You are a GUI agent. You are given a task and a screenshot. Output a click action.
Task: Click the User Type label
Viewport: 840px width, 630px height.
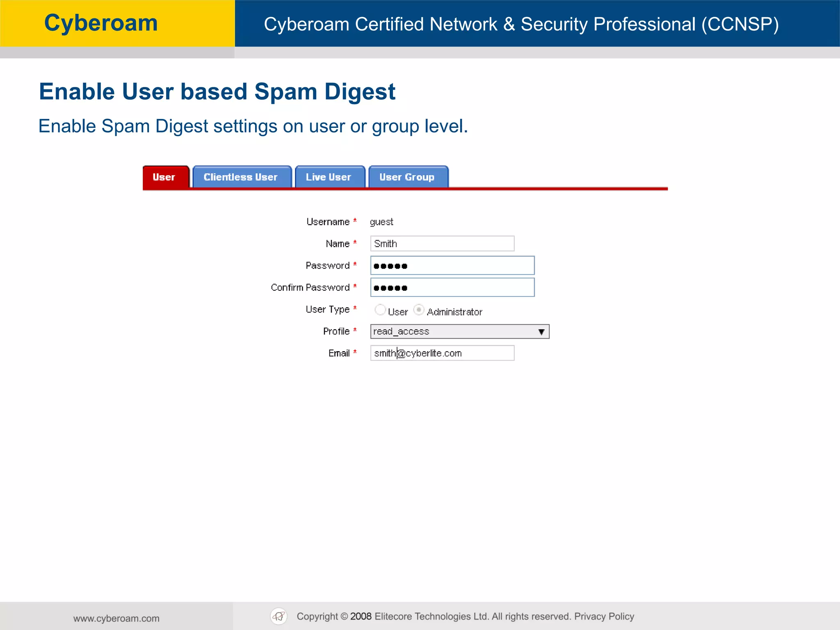tap(328, 309)
